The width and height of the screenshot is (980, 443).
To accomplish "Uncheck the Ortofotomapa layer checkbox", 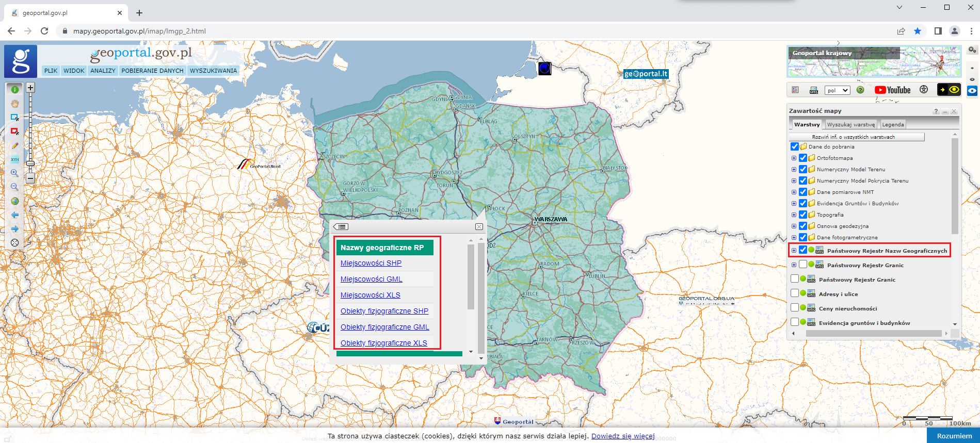I will (x=803, y=158).
